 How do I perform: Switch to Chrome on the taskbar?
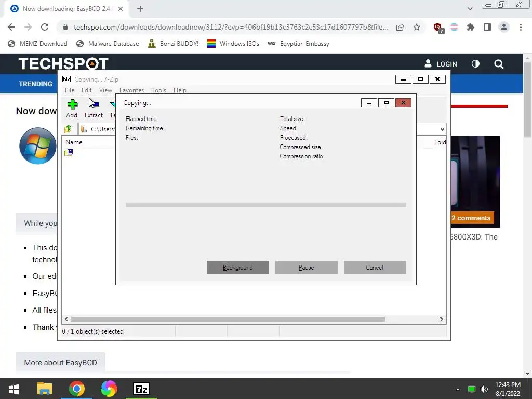[x=77, y=389]
